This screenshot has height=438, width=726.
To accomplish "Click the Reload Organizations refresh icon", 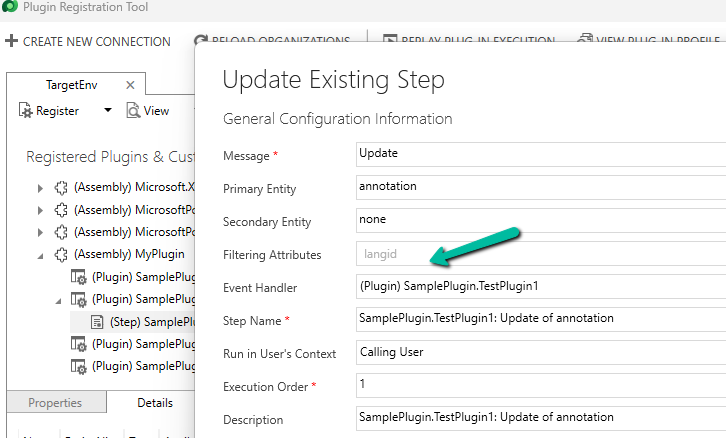I will 202,41.
